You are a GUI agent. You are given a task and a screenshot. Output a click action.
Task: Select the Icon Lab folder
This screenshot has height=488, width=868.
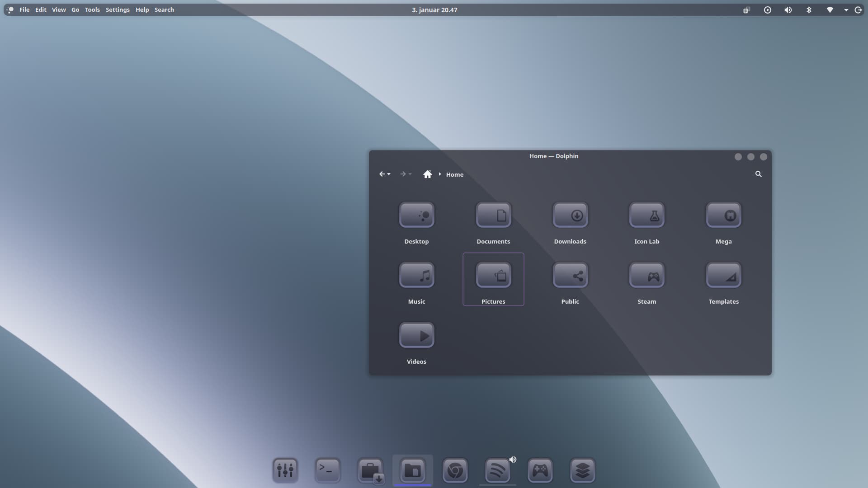click(646, 216)
